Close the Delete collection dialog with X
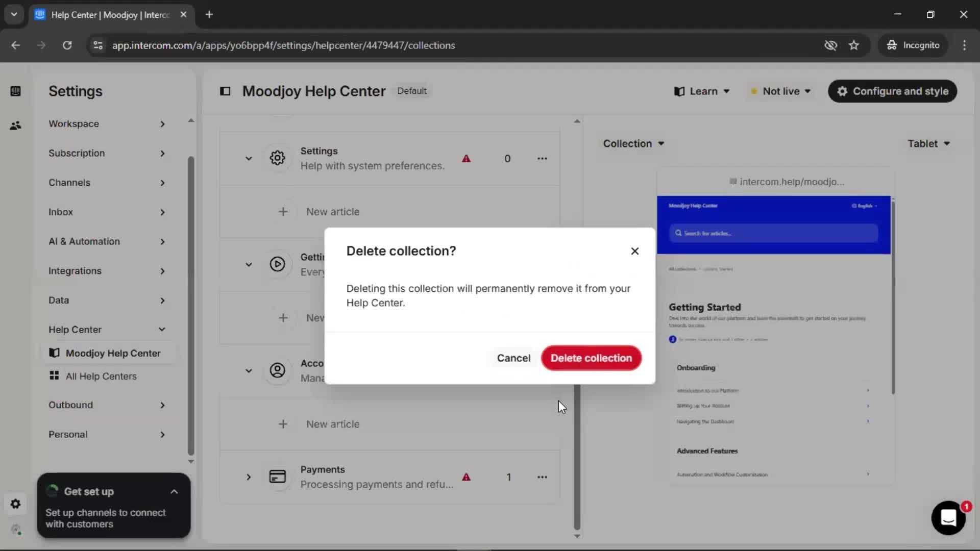The height and width of the screenshot is (551, 980). [x=634, y=251]
